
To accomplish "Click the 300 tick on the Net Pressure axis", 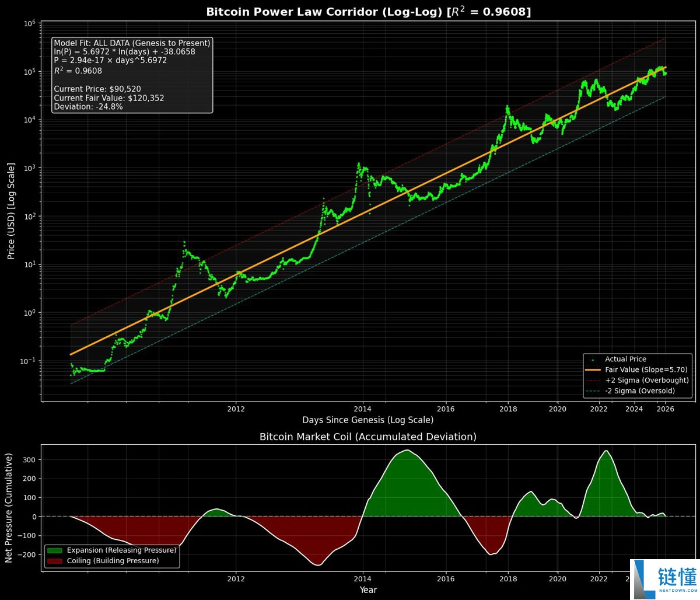I will click(x=29, y=460).
